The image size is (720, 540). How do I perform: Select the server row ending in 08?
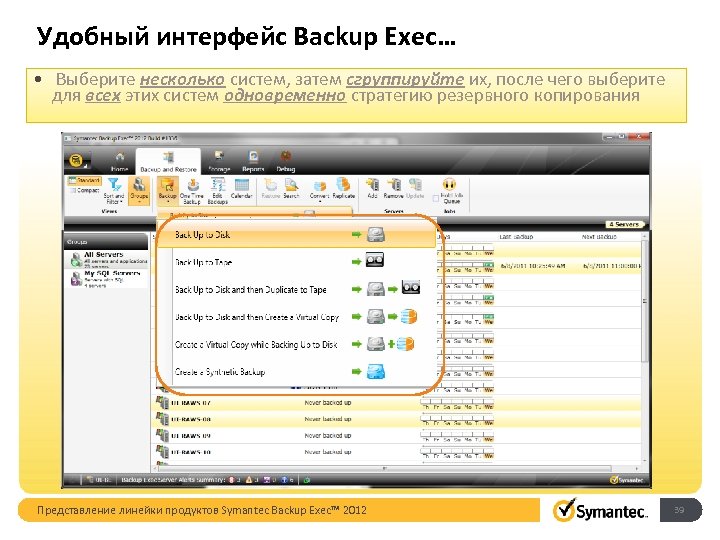[396, 419]
